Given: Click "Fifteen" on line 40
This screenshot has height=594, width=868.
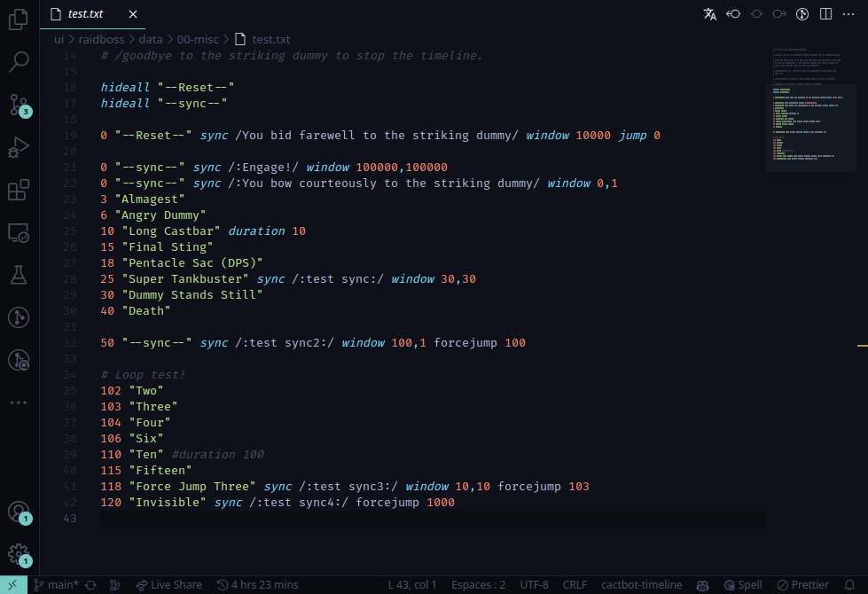Looking at the screenshot, I should pos(160,471).
